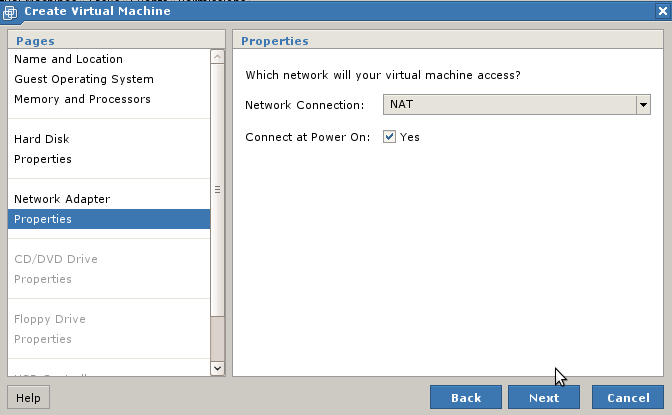
Task: Go to the Name and Location page
Action: (x=68, y=59)
